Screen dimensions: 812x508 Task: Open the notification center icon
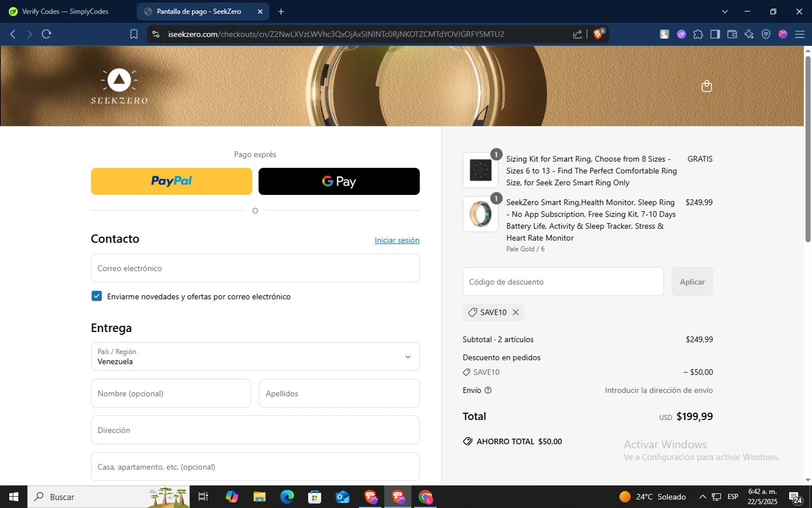(795, 497)
